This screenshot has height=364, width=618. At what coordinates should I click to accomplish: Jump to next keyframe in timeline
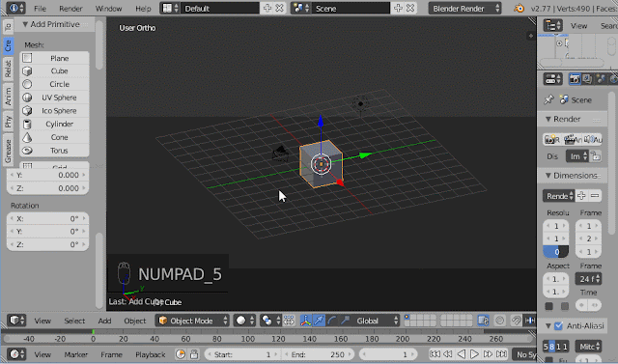(488, 354)
